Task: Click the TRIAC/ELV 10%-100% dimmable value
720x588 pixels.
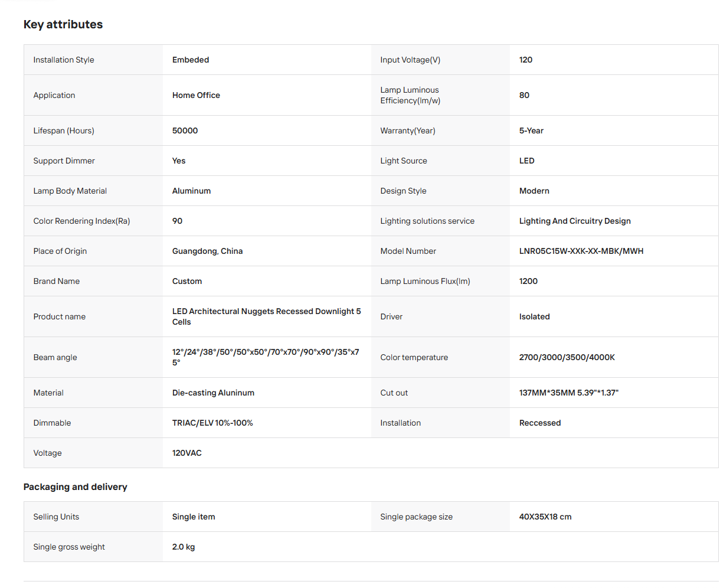Action: [212, 423]
